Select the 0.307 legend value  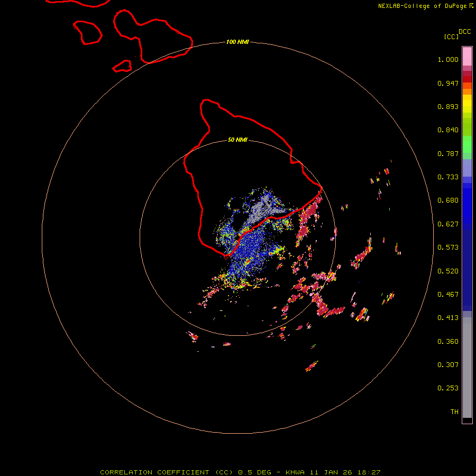click(x=448, y=365)
